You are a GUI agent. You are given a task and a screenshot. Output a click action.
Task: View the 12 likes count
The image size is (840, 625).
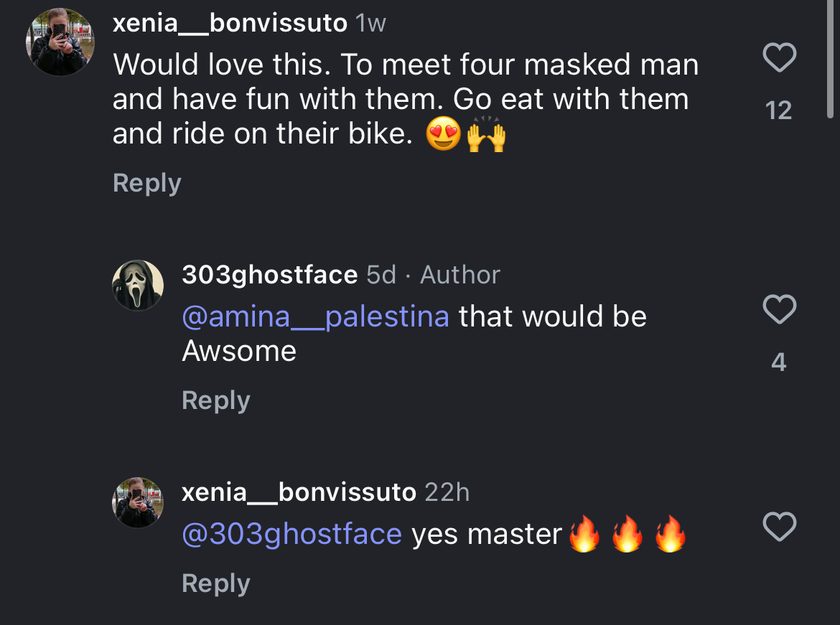[x=779, y=111]
